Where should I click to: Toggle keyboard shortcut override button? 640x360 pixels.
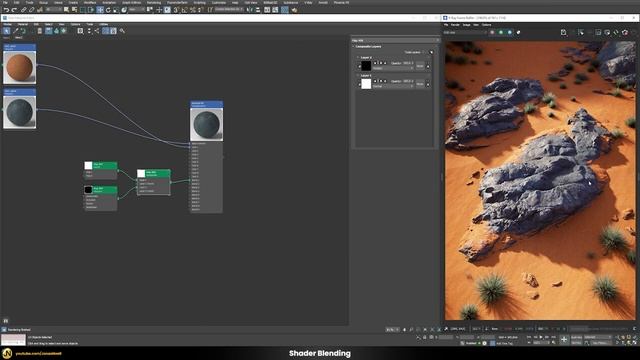click(167, 9)
